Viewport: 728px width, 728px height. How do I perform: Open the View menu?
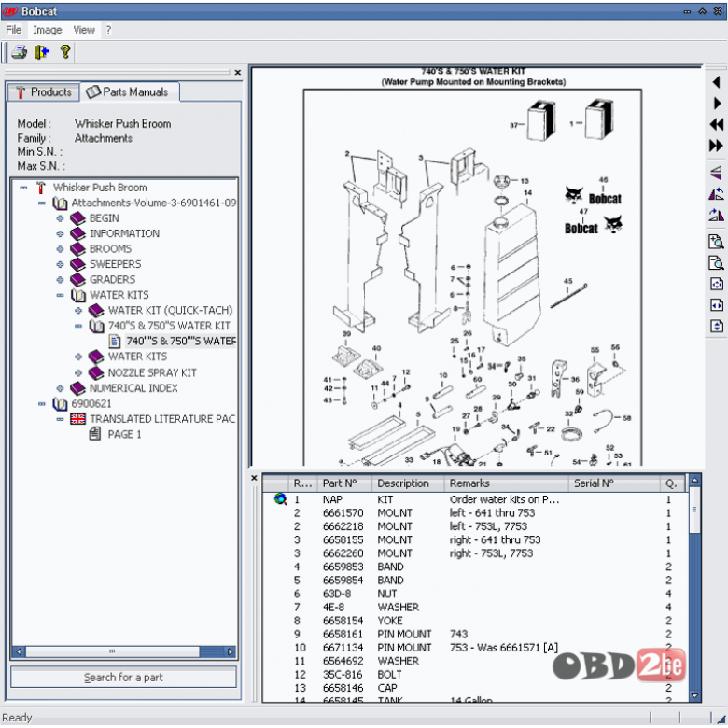pos(84,30)
